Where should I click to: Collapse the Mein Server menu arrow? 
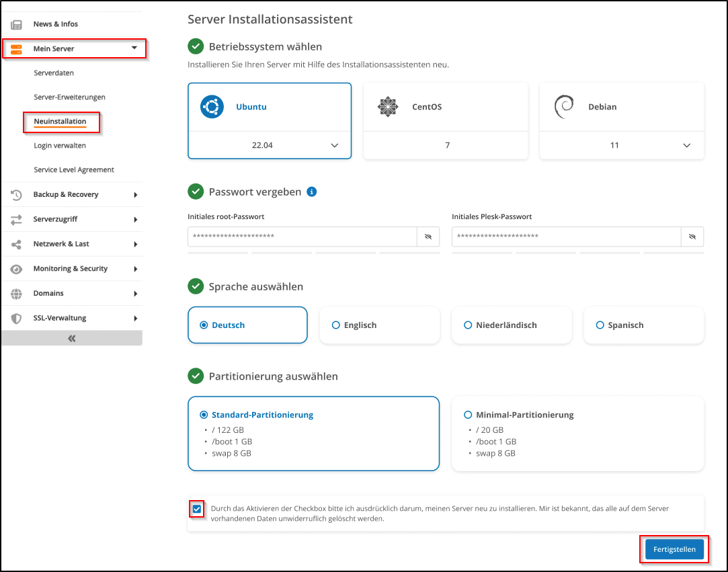pos(134,48)
